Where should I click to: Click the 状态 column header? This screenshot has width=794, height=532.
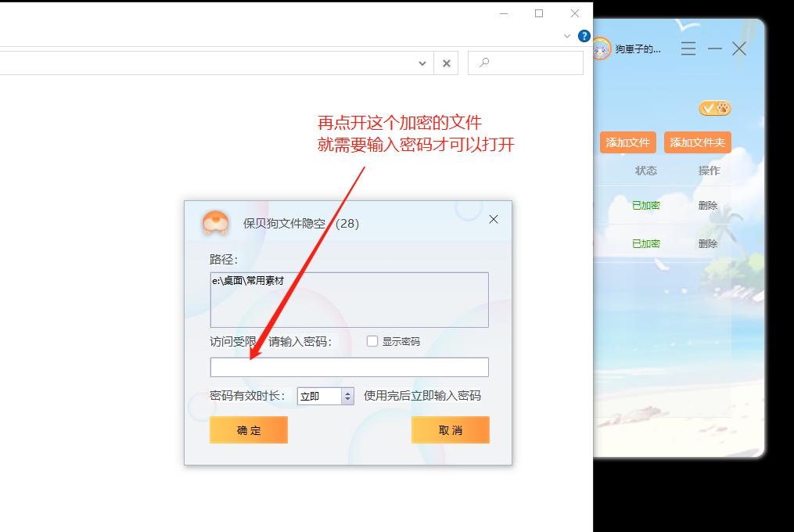point(646,170)
